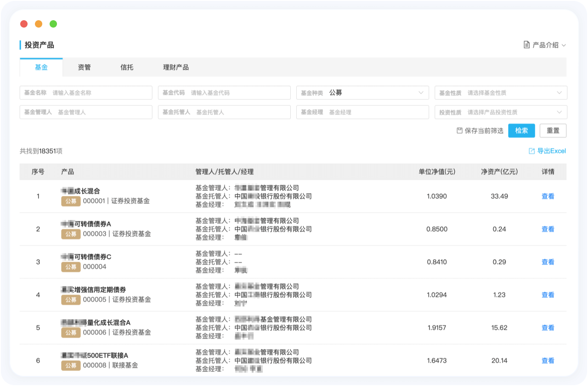Click the unit net value 1.0390
The image size is (588, 387).
437,196
